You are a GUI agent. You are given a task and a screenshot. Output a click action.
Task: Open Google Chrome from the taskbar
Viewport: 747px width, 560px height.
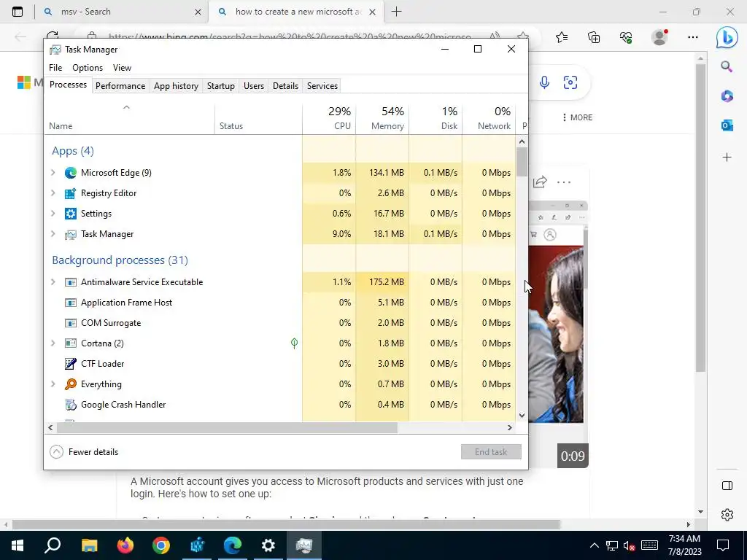pos(161,545)
